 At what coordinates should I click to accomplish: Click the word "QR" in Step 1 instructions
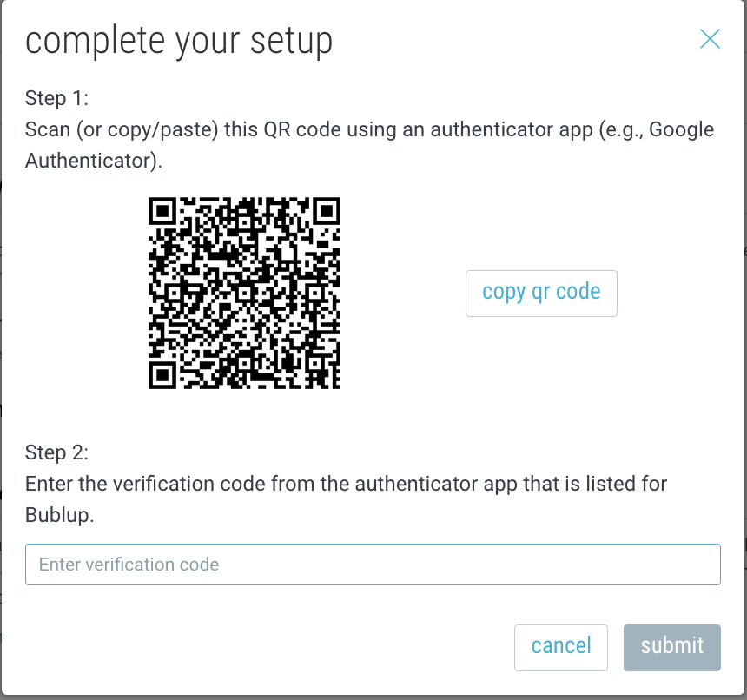pyautogui.click(x=276, y=129)
